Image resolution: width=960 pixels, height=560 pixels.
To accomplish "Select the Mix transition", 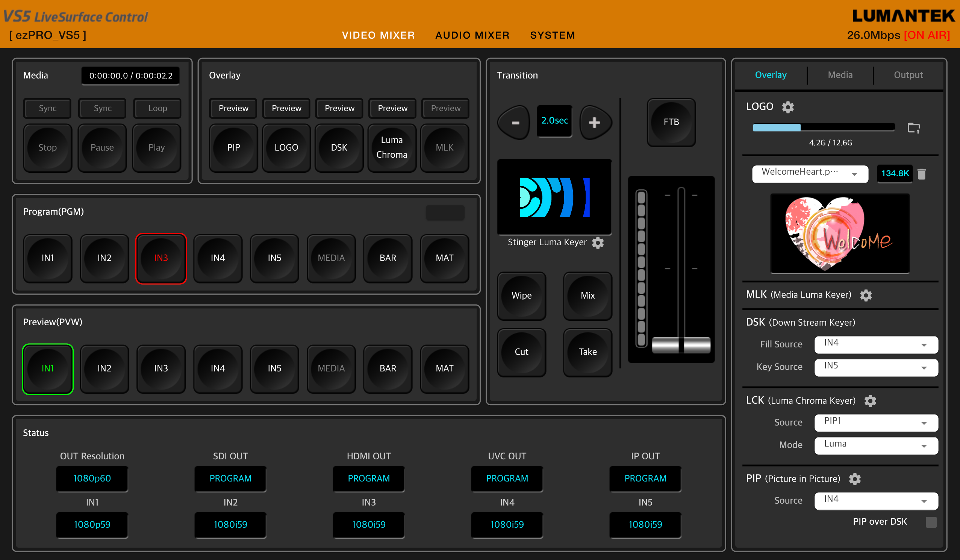I will click(588, 296).
